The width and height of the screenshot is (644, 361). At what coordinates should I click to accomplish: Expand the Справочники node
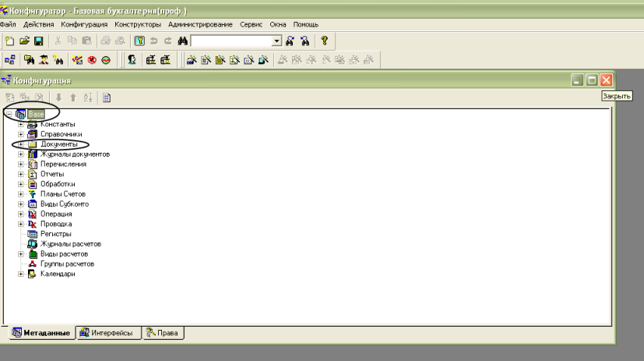point(20,134)
